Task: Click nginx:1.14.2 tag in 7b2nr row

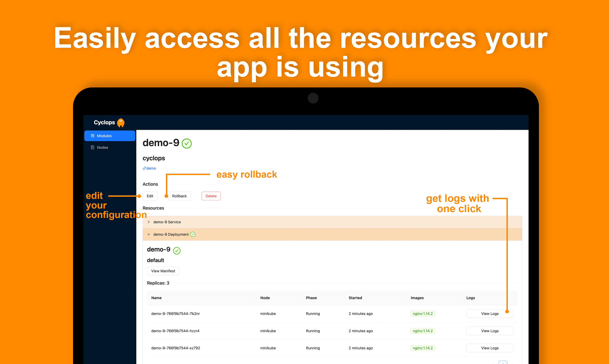Action: click(423, 313)
